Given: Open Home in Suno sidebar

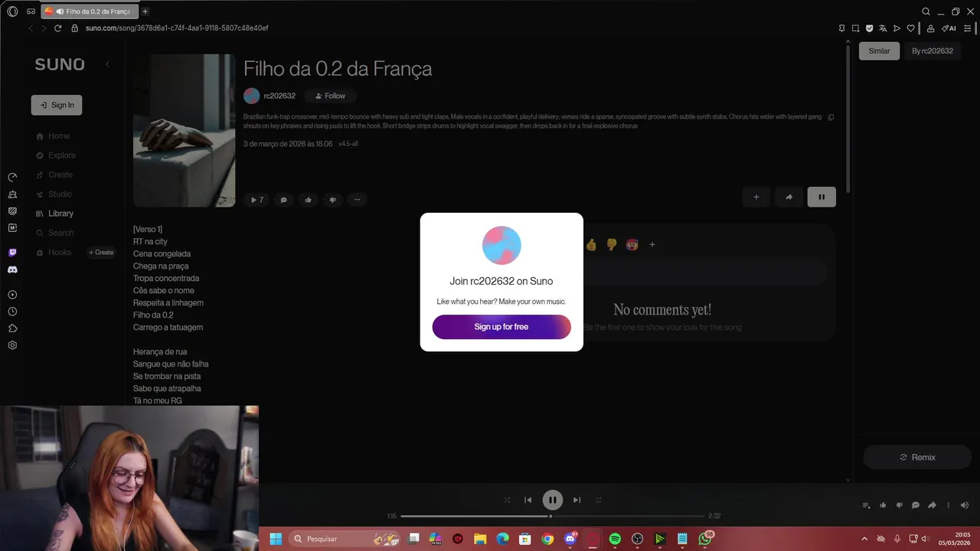Looking at the screenshot, I should pos(53,136).
